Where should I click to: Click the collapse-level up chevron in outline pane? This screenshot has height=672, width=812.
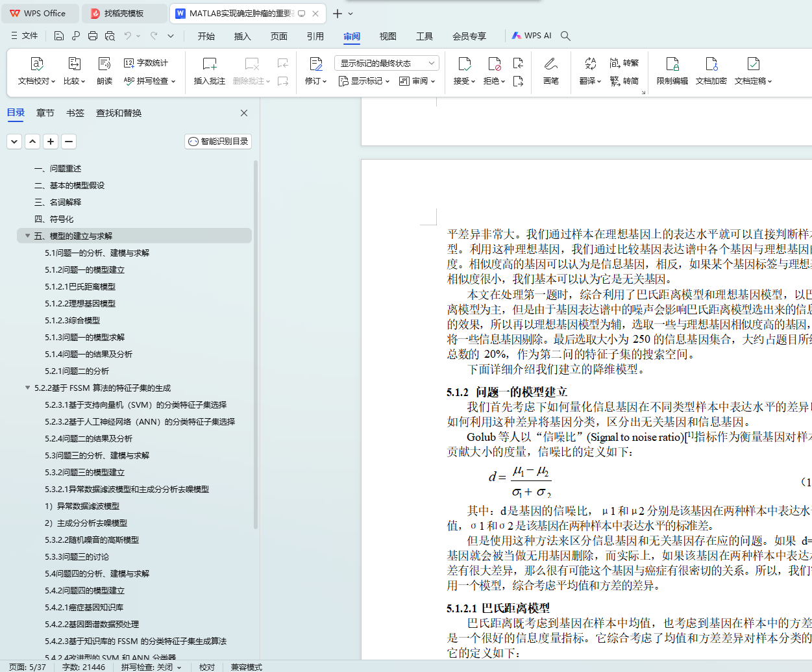tap(32, 142)
